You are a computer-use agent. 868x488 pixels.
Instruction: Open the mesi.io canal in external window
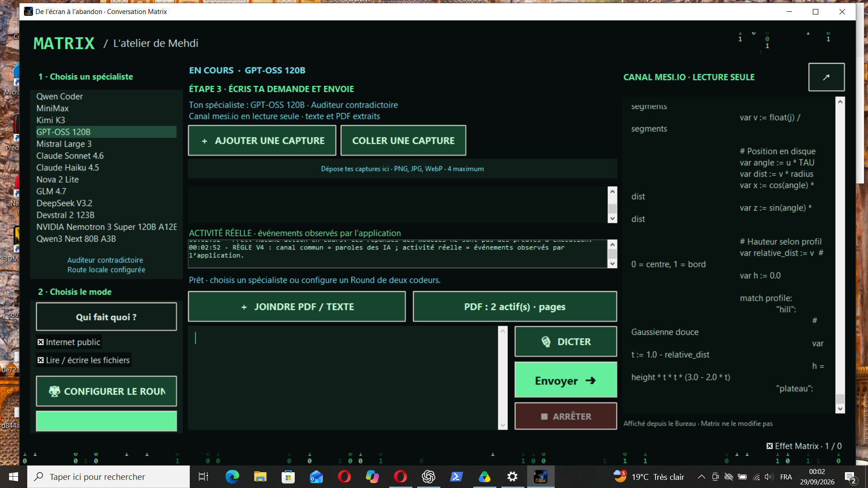(x=826, y=77)
